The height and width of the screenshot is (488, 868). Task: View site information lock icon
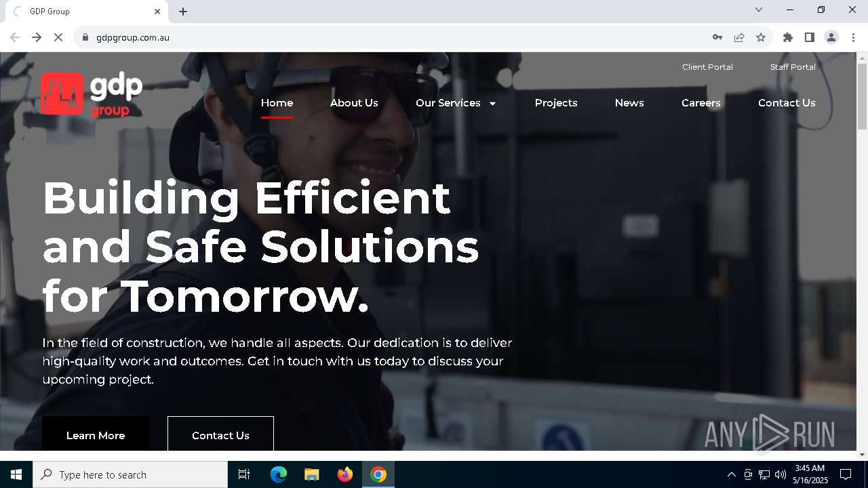click(x=85, y=37)
